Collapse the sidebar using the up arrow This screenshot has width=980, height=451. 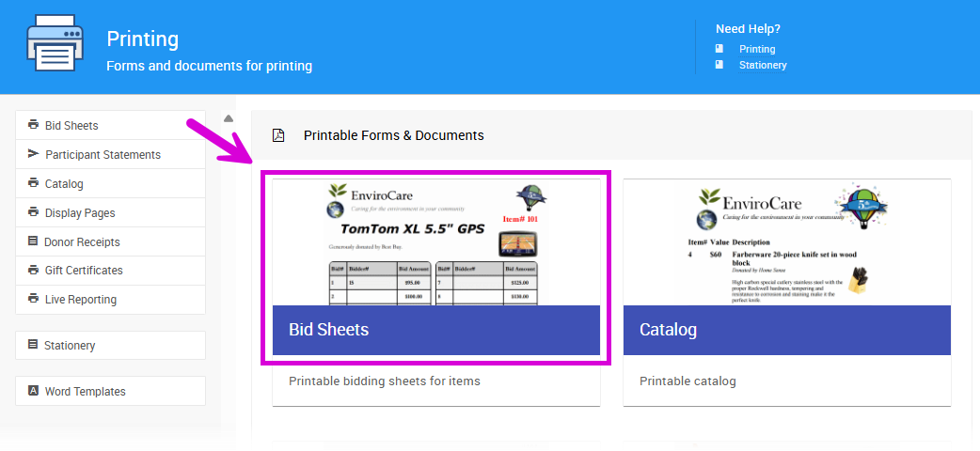tap(229, 118)
